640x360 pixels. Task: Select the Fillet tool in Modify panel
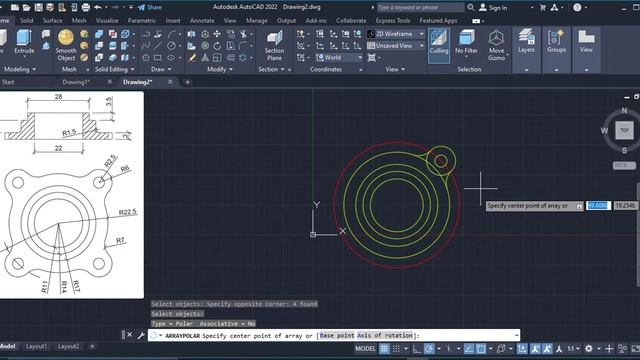click(x=243, y=46)
